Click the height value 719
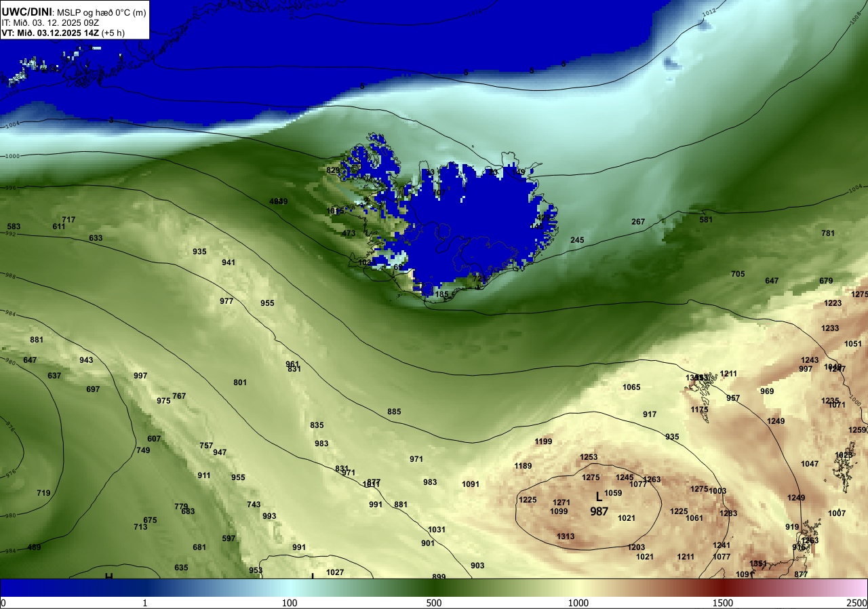The image size is (868, 609). point(43,493)
